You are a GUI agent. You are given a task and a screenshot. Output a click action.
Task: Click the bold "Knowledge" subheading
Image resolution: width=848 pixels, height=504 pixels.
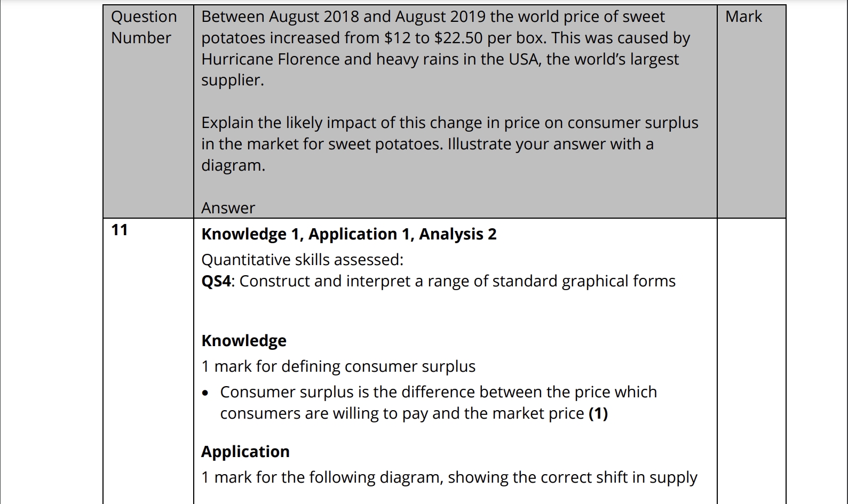point(244,341)
